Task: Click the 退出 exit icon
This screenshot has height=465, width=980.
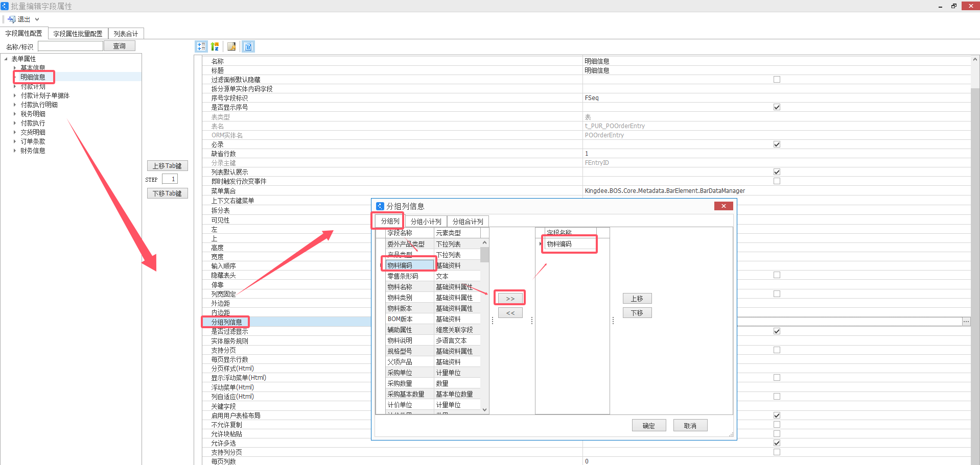Action: (x=11, y=19)
